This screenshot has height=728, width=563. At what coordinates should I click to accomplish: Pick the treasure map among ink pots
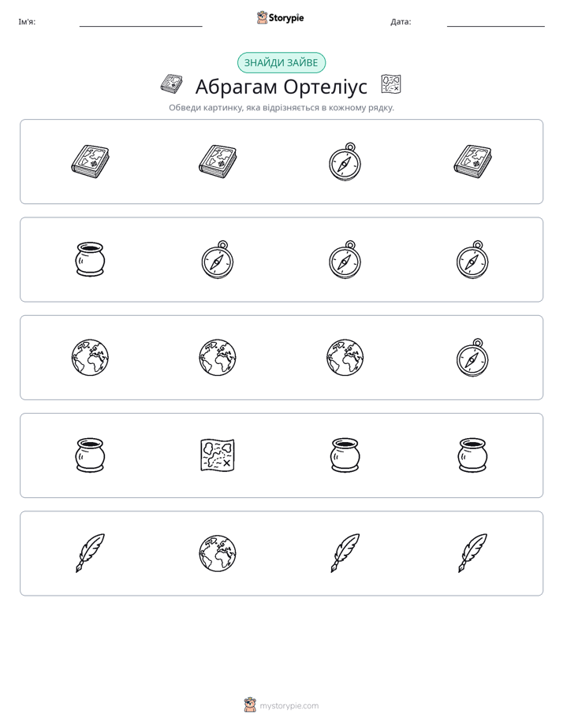pos(218,455)
